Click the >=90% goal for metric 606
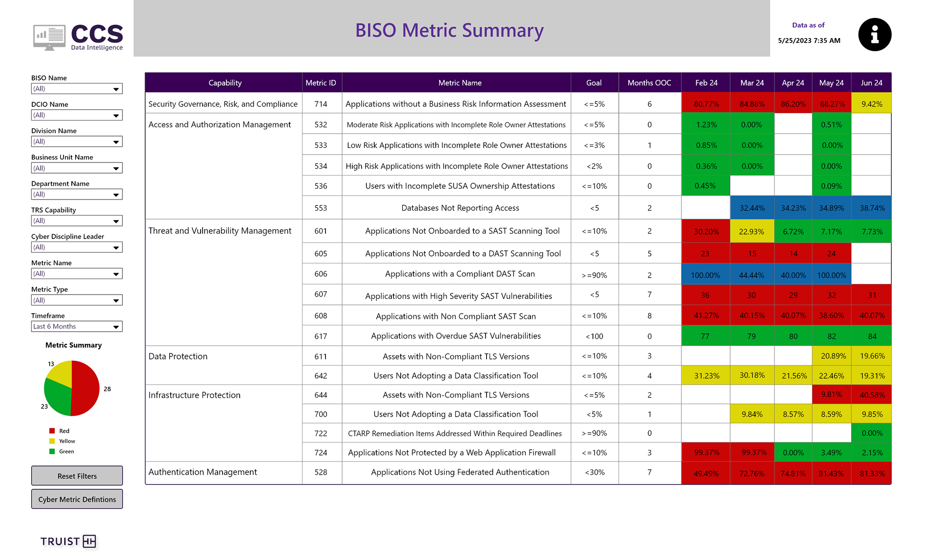 pyautogui.click(x=594, y=275)
